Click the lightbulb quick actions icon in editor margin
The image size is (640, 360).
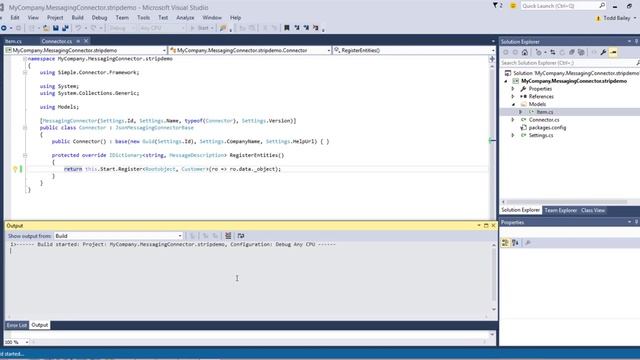(x=15, y=169)
